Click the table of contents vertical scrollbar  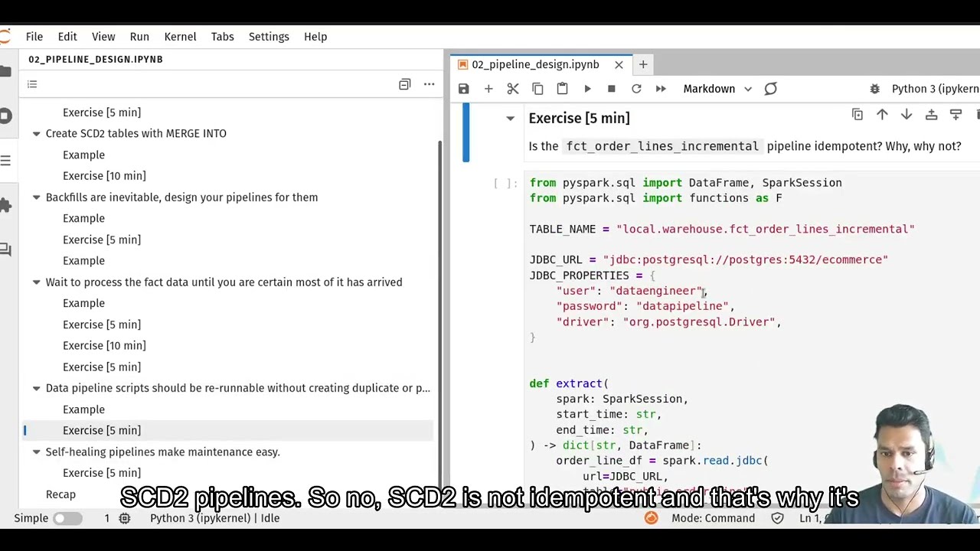[x=439, y=321]
